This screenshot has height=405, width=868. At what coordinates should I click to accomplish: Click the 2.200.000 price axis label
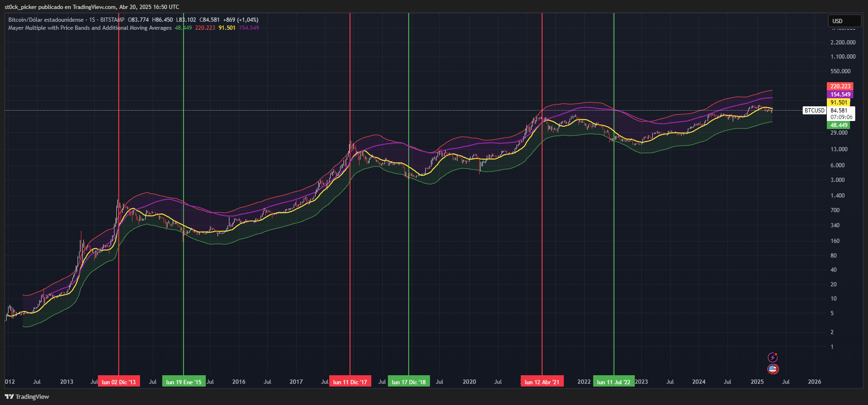click(843, 43)
